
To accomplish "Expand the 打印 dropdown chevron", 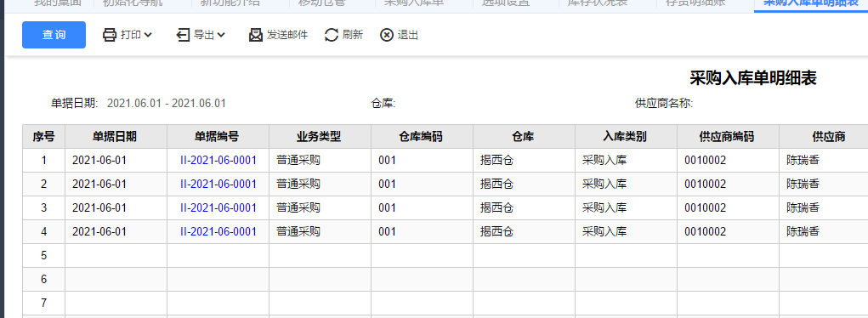I will [x=148, y=35].
